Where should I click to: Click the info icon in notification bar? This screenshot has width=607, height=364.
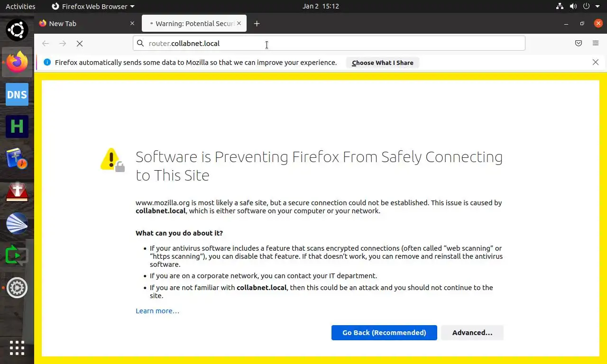47,62
